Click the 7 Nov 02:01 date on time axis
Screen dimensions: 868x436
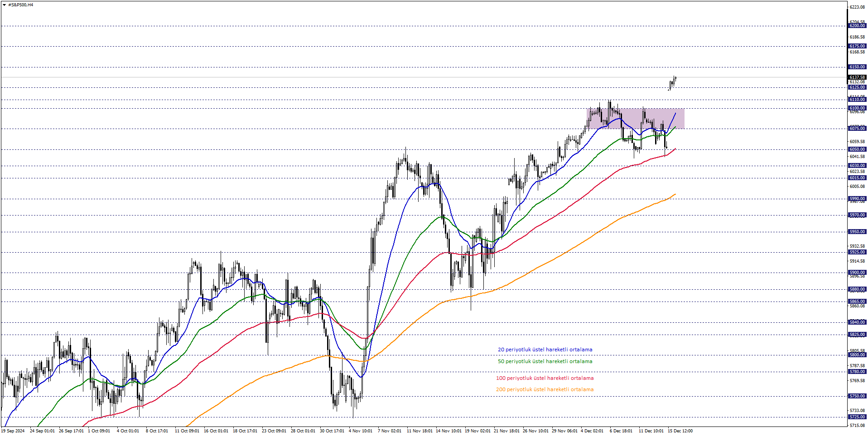390,431
